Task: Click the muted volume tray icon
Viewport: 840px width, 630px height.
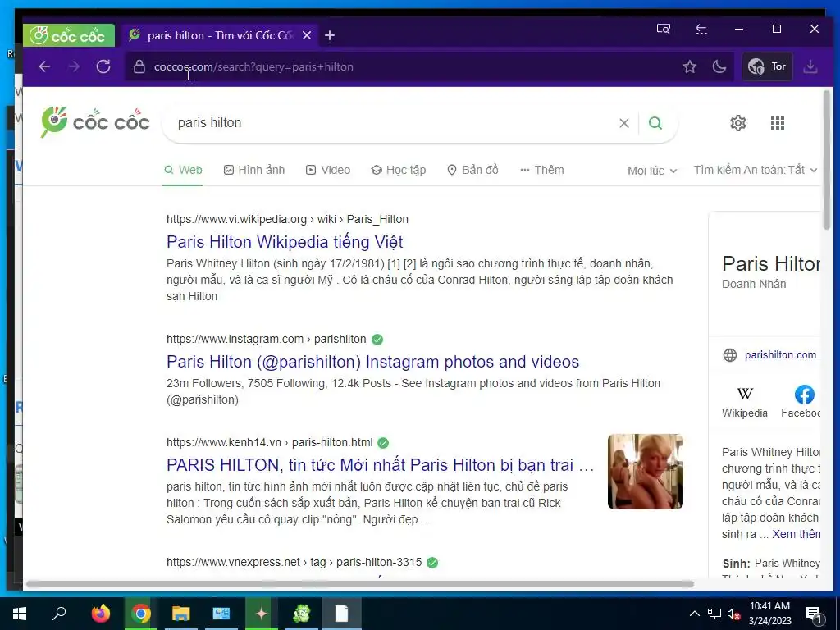Action: pos(733,614)
